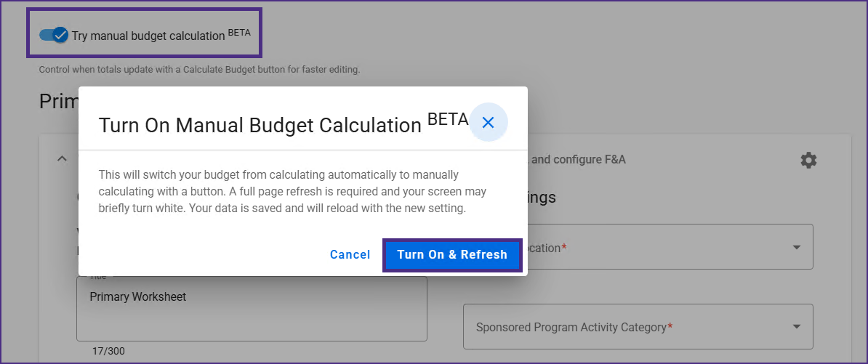Viewport: 868px width, 364px height.
Task: Click the Primary Worksheet title field
Action: coord(251,308)
